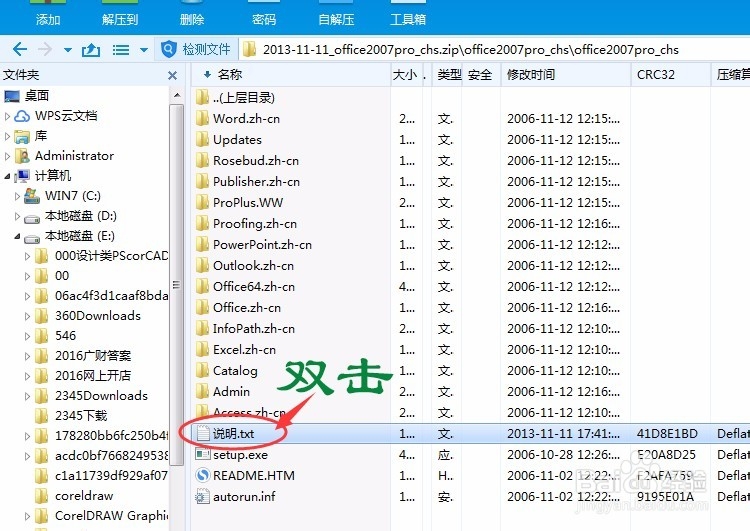Click the list view mode icon
750x531 pixels.
[x=121, y=50]
